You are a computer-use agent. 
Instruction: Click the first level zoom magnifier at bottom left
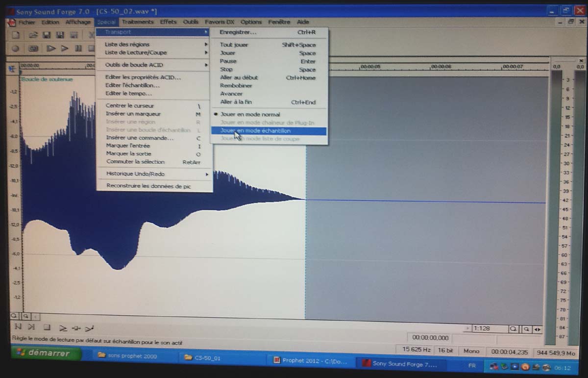(14, 316)
